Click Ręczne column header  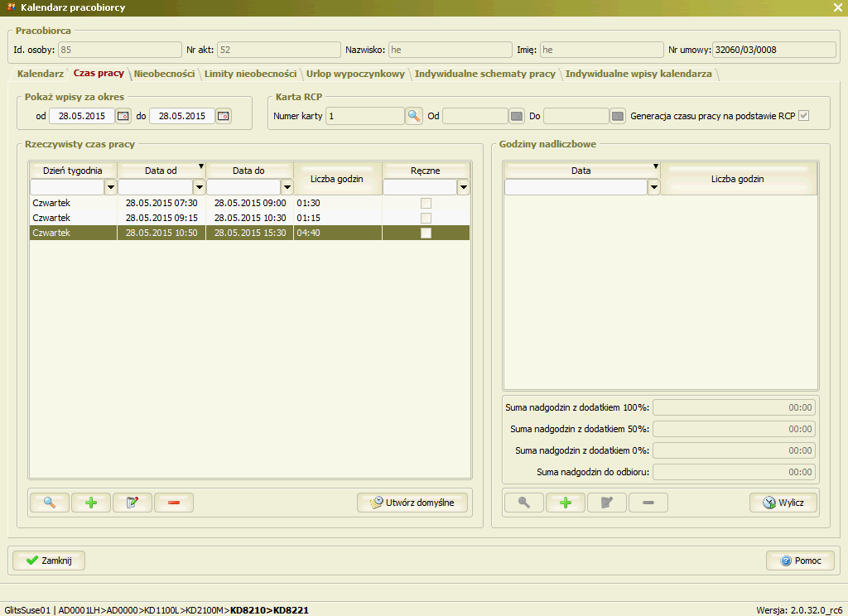(x=426, y=171)
